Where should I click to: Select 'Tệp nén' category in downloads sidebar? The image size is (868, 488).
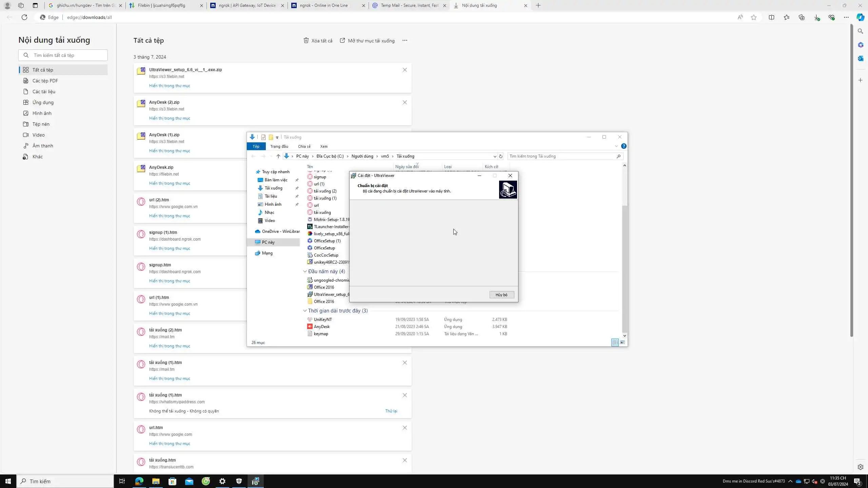[41, 124]
